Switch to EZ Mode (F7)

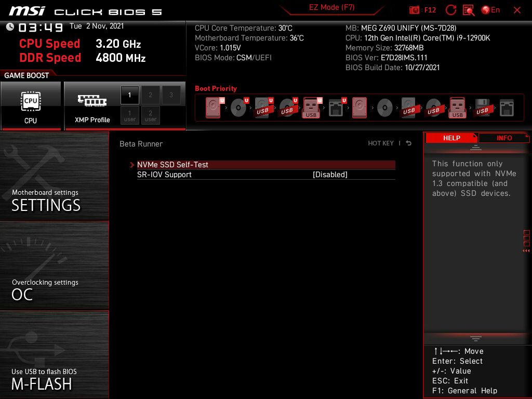pyautogui.click(x=331, y=7)
